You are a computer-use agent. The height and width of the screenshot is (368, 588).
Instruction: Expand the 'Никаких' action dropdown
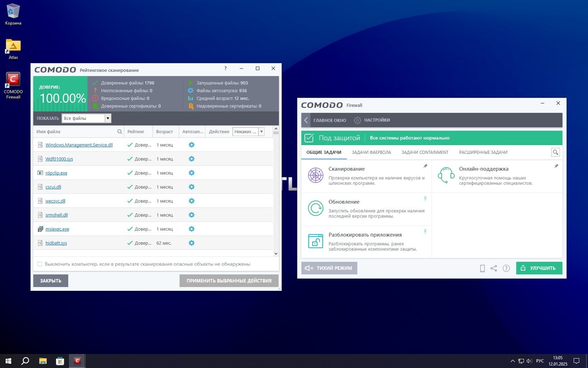[x=261, y=132]
